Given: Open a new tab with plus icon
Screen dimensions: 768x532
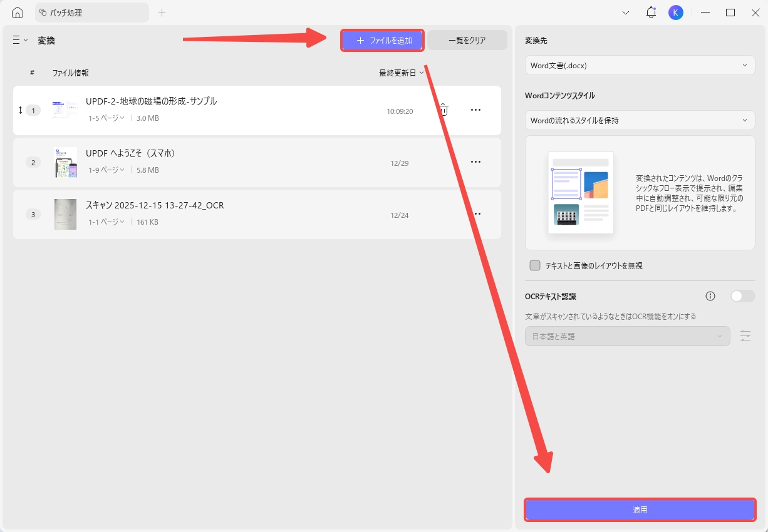Looking at the screenshot, I should click(162, 13).
